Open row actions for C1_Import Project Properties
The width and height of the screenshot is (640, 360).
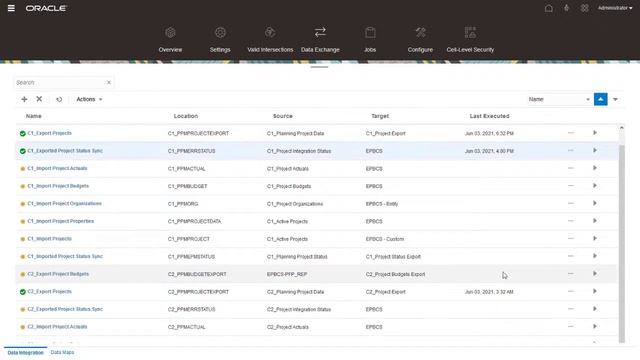[x=571, y=220]
